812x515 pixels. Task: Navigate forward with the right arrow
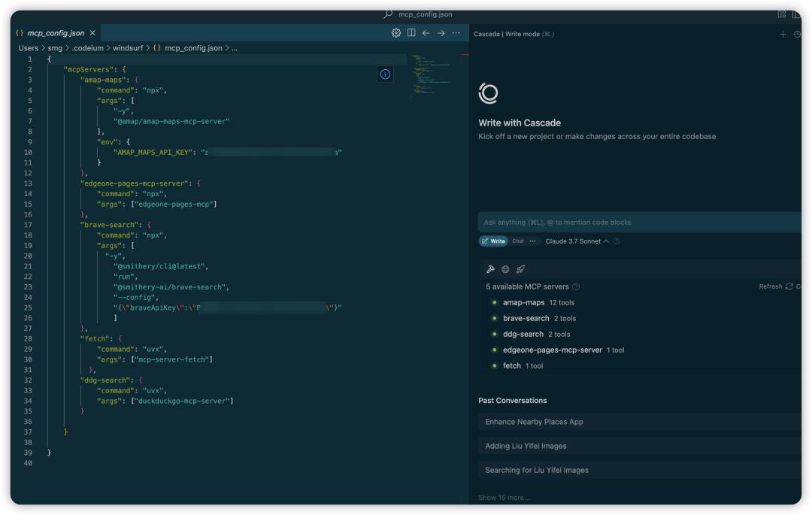441,33
